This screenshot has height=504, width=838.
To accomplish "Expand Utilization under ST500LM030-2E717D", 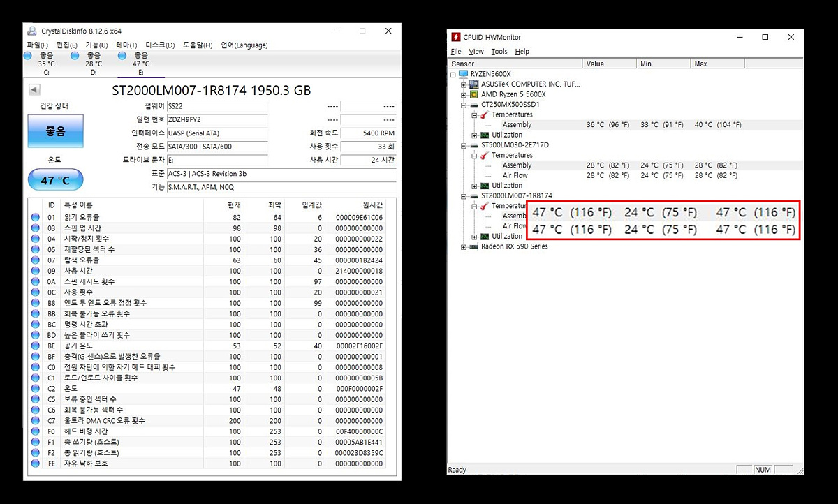I will [x=474, y=186].
